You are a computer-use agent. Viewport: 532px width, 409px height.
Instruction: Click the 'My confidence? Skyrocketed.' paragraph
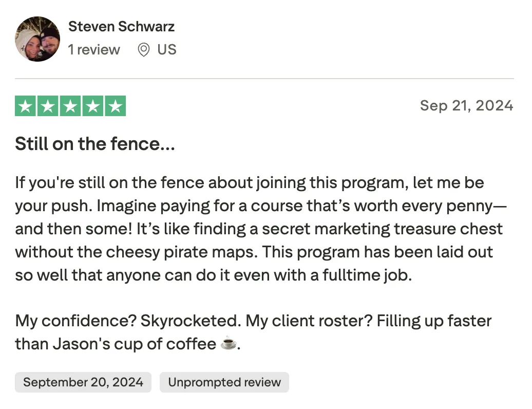[x=253, y=332]
